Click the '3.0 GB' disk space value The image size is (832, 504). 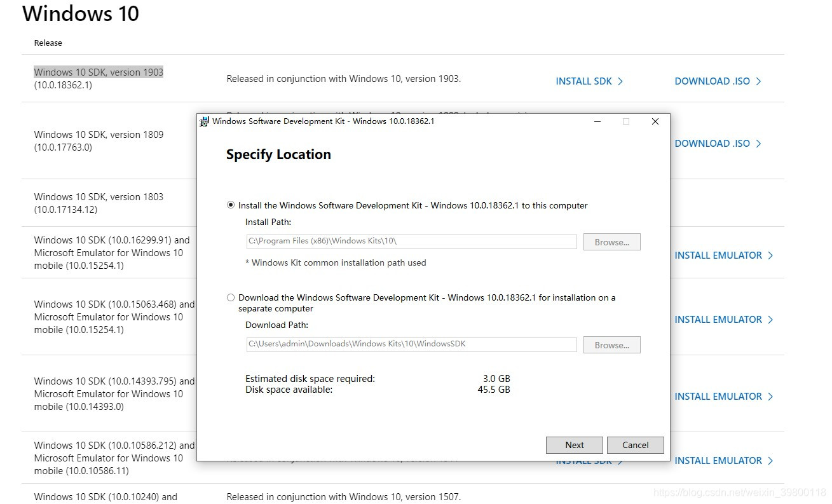pos(496,379)
